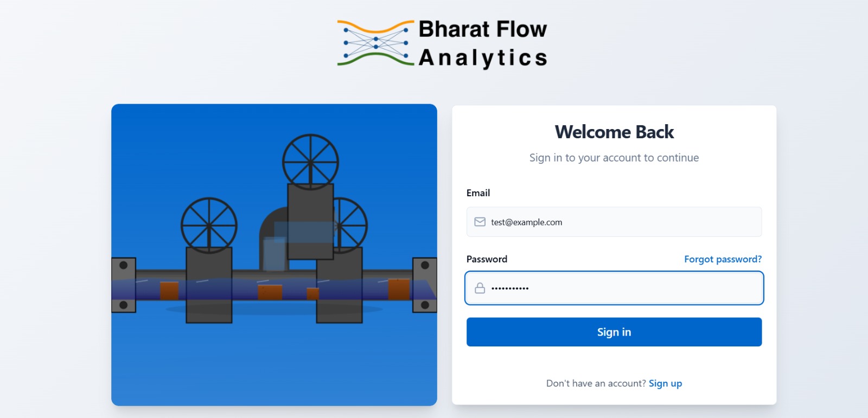Click the curved elbow pipe in illustration
Image resolution: width=868 pixels, height=418 pixels.
[x=273, y=239]
